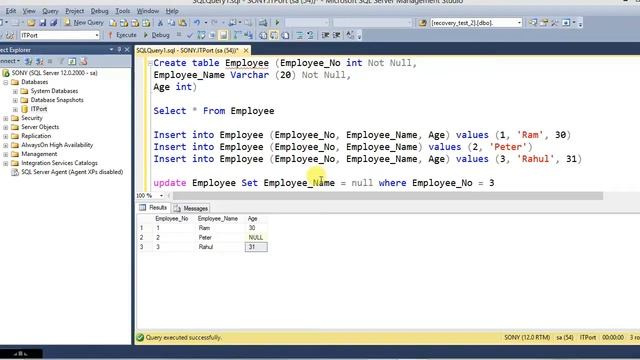Click the Parse checkmark icon
The height and width of the screenshot is (360, 640).
pos(190,36)
